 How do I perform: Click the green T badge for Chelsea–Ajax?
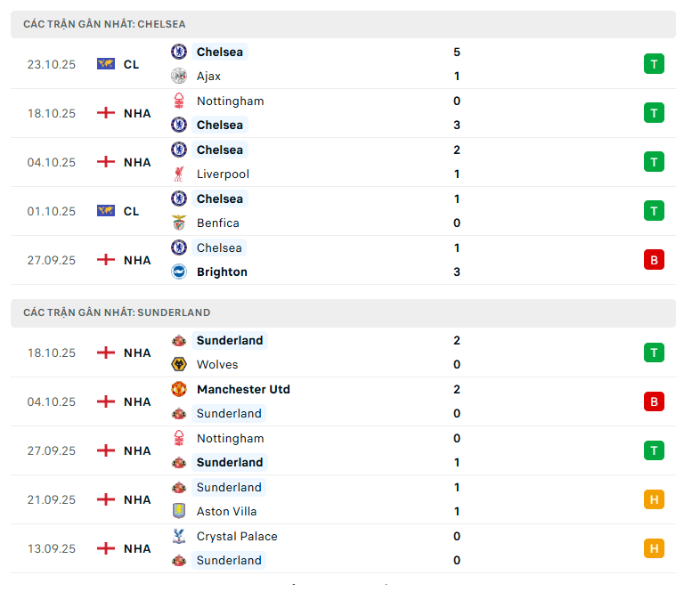point(654,64)
